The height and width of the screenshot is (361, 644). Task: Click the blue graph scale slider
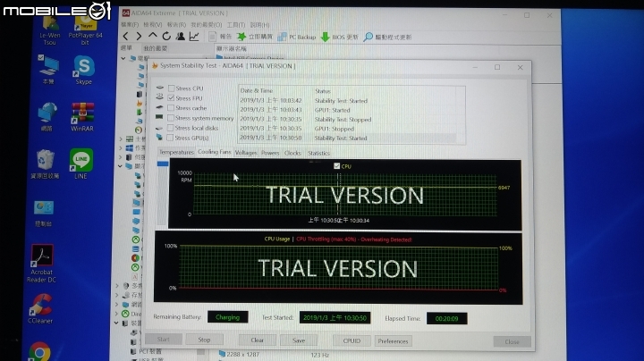click(162, 164)
